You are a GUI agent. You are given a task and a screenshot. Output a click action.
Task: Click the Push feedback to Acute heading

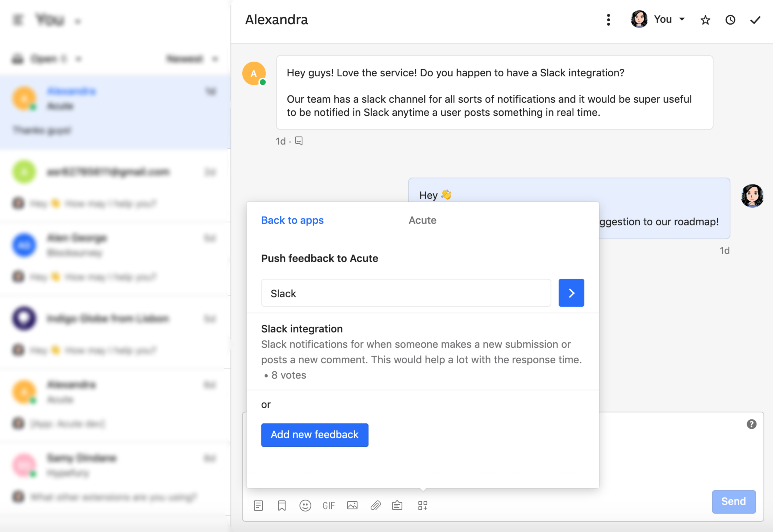[x=319, y=258]
